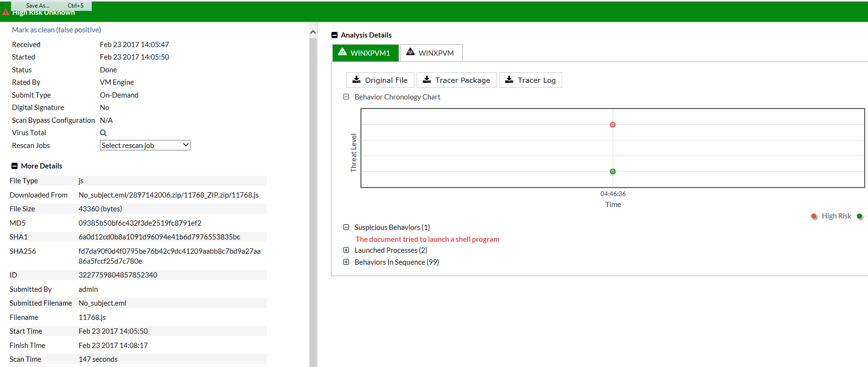The height and width of the screenshot is (367, 868).
Task: Click the Virus Total magnifier search icon
Action: [x=103, y=133]
